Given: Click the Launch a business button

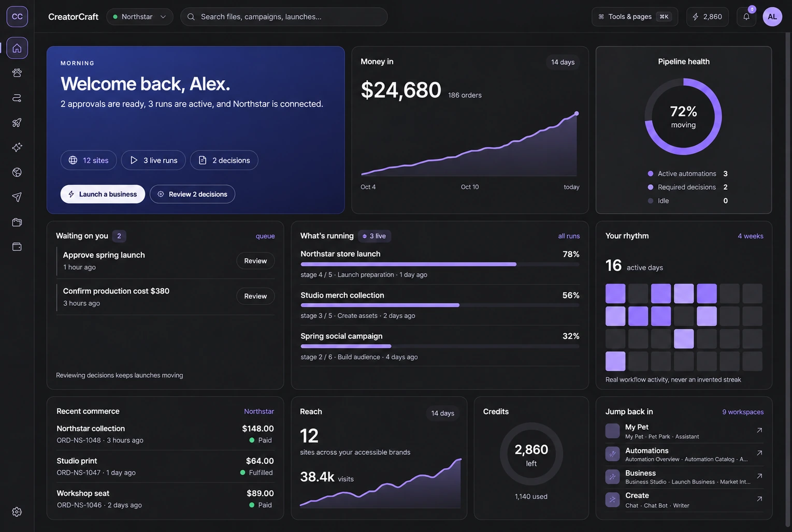Looking at the screenshot, I should coord(103,194).
